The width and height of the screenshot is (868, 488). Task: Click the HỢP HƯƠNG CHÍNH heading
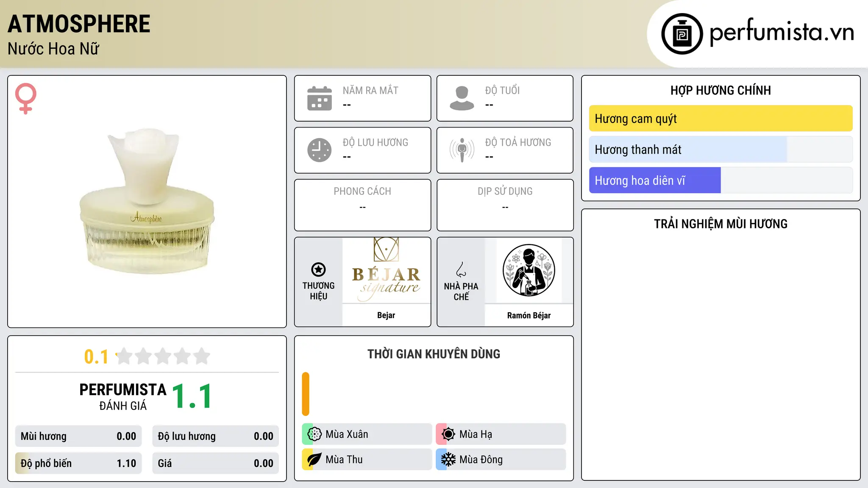pos(721,90)
